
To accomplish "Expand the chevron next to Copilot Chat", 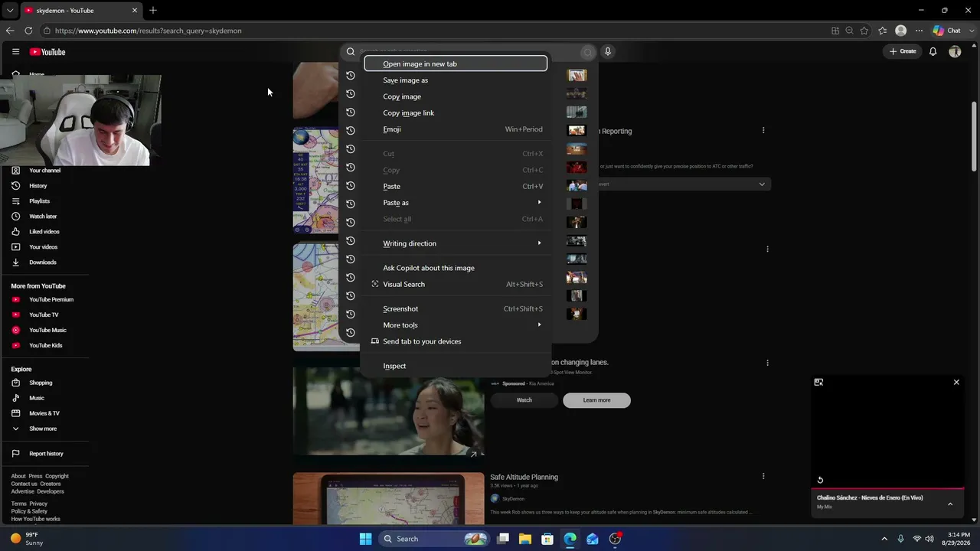I will 970,31.
